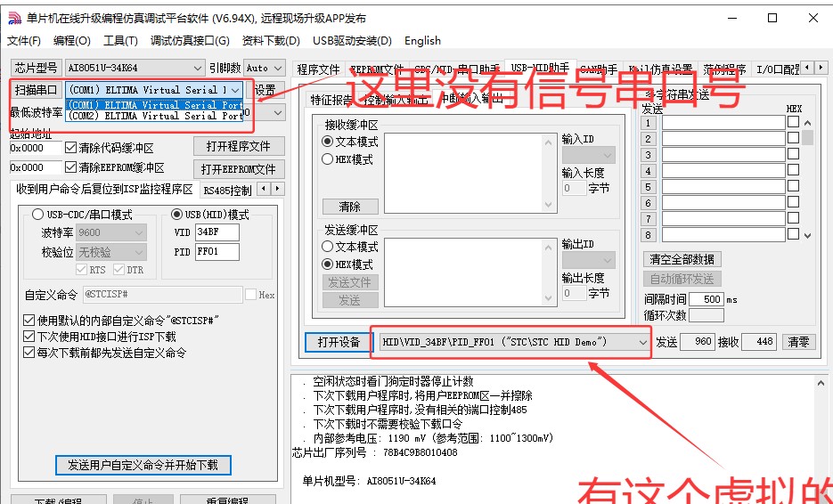833x504 pixels.
Task: Select (COM1) ELTIMA Virtual Serial Port in list
Action: 155,105
